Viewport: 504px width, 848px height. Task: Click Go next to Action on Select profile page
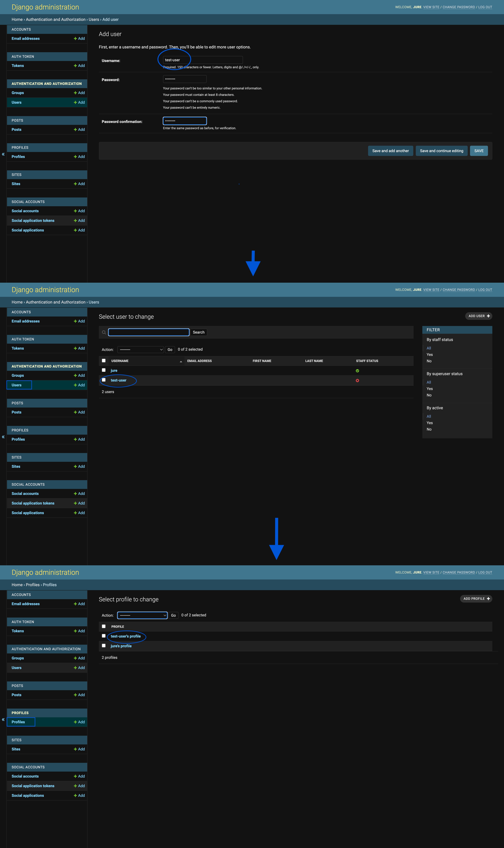click(174, 615)
